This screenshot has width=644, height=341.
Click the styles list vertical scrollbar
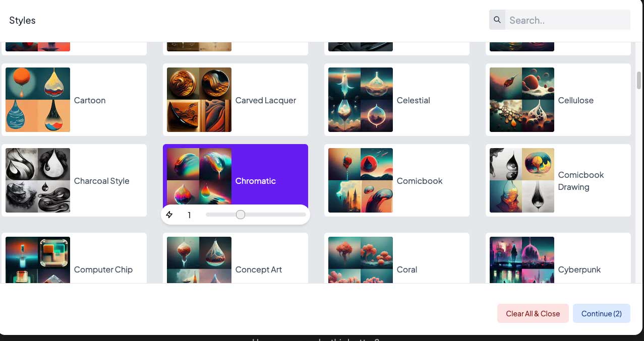pos(639,81)
